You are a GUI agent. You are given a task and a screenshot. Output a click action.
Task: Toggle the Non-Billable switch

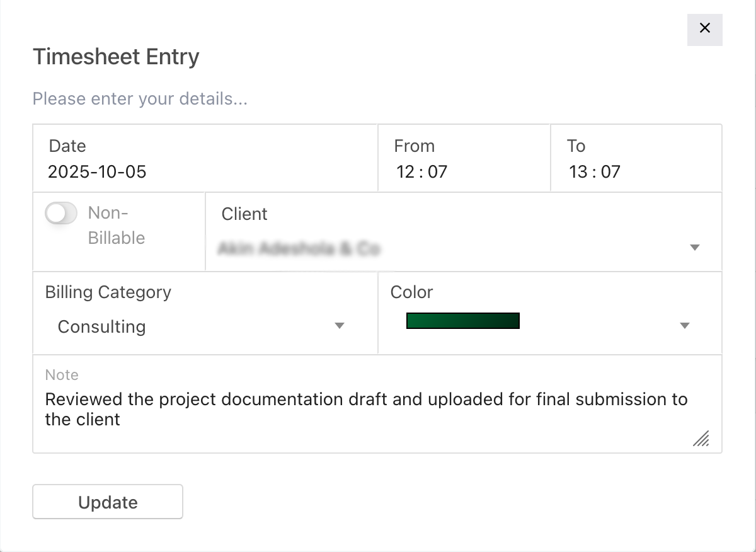coord(61,214)
